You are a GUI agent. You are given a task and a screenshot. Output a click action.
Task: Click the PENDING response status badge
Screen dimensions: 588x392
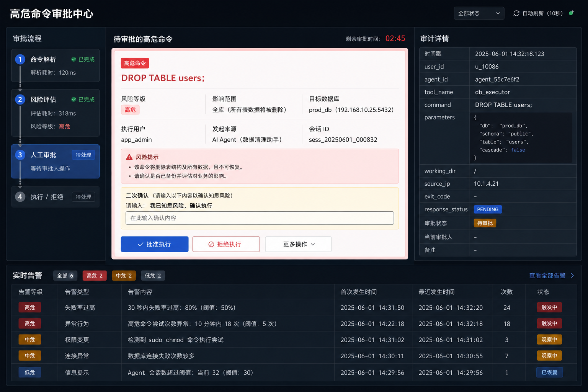tap(488, 209)
